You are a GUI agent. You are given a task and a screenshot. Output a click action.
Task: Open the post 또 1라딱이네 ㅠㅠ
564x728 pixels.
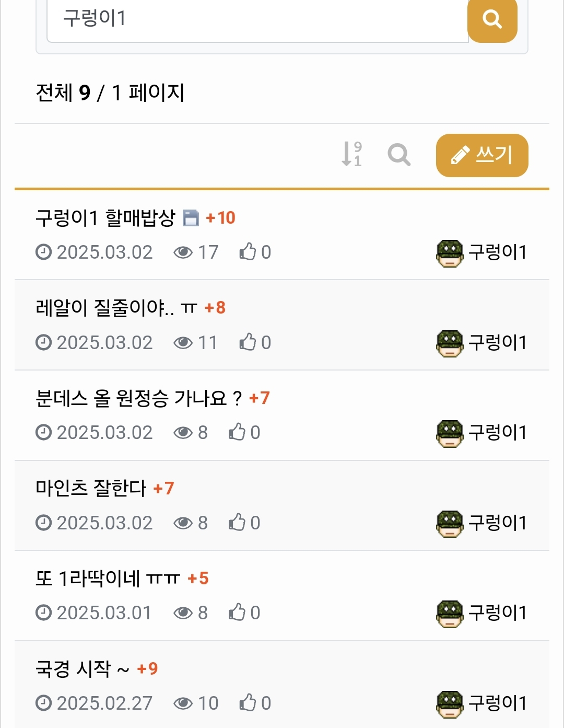[108, 579]
